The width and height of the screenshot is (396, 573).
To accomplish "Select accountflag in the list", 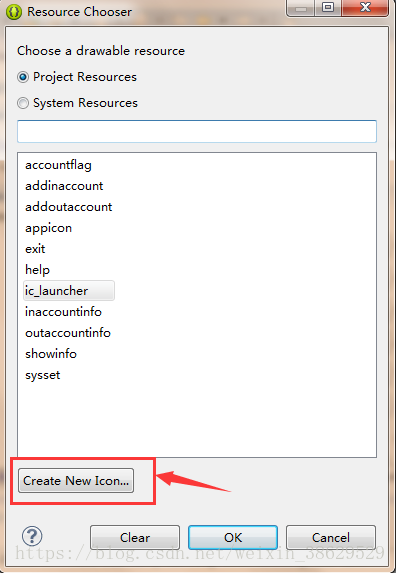I will (x=58, y=165).
